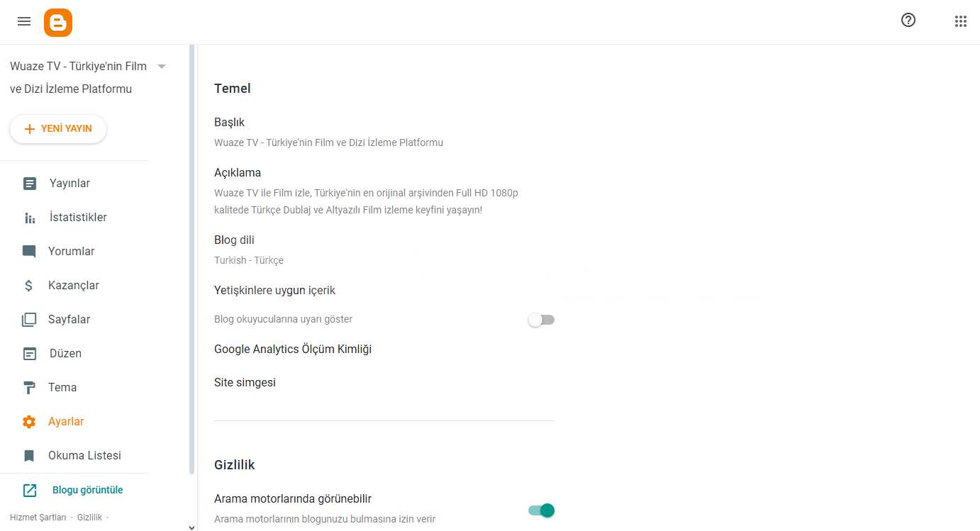Disable the search engine visibility toggle
This screenshot has height=531, width=980.
tap(541, 510)
